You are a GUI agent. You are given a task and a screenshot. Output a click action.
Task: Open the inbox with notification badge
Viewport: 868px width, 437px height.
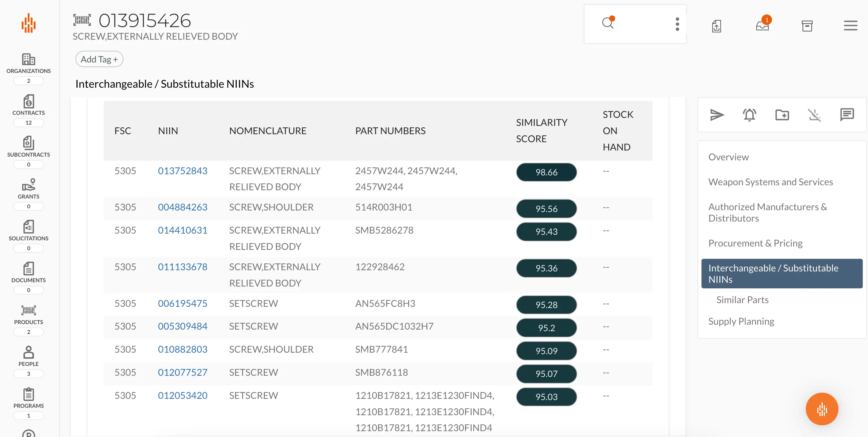coord(762,26)
